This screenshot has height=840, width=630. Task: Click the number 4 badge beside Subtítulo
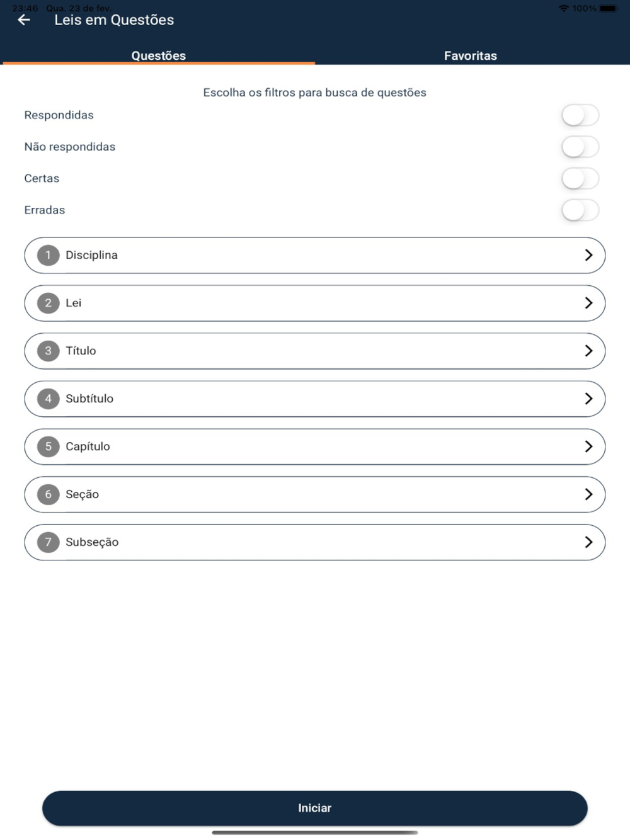point(48,399)
